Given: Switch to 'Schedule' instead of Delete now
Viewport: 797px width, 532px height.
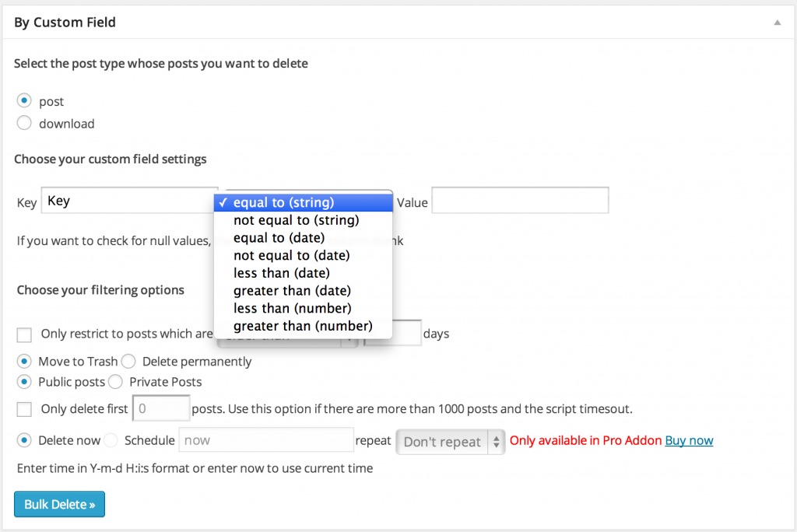Looking at the screenshot, I should (111, 440).
